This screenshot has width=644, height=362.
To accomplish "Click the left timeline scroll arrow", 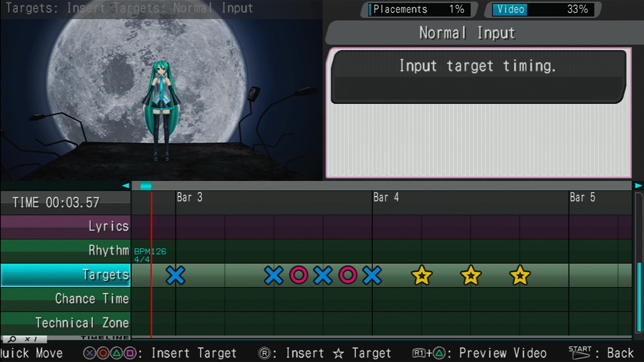I will (126, 186).
